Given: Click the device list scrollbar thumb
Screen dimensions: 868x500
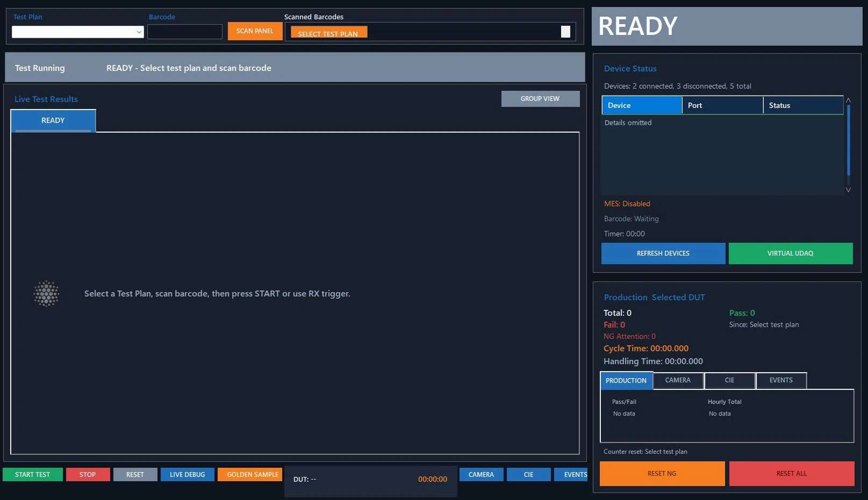Looking at the screenshot, I should pyautogui.click(x=849, y=140).
